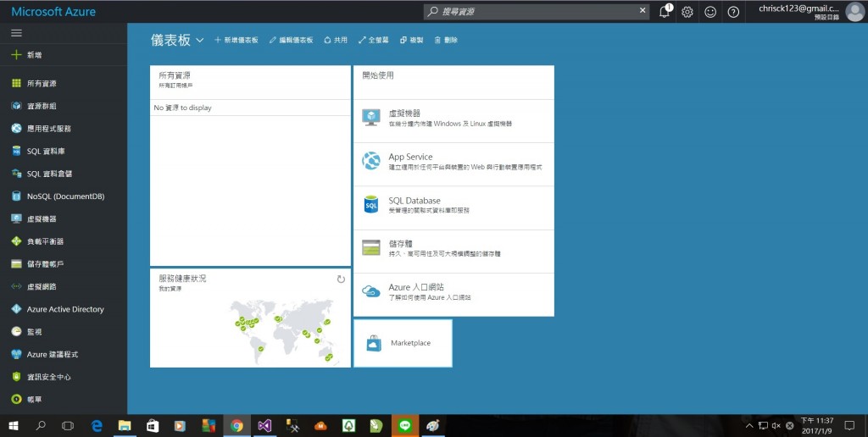Click the 搜尋資源 search field
The height and width of the screenshot is (437, 868).
[x=536, y=11]
